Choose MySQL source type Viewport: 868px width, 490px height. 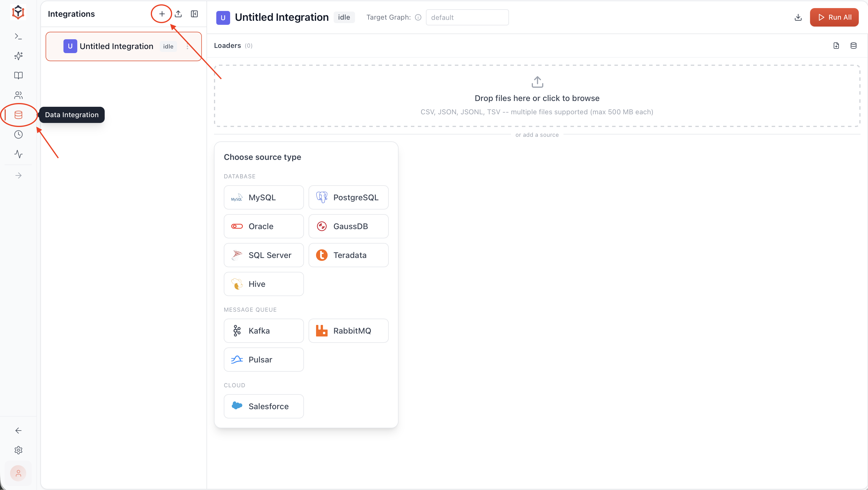pos(264,197)
